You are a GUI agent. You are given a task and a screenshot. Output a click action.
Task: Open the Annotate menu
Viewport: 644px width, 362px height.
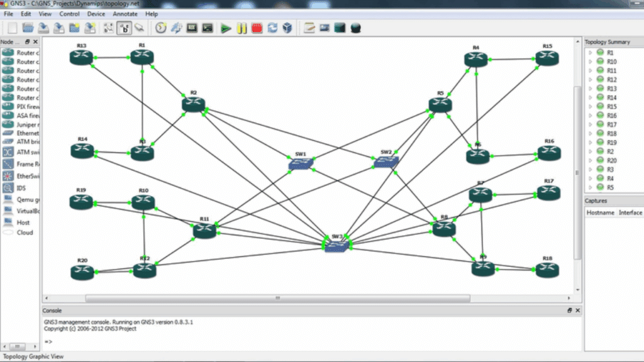(x=125, y=13)
